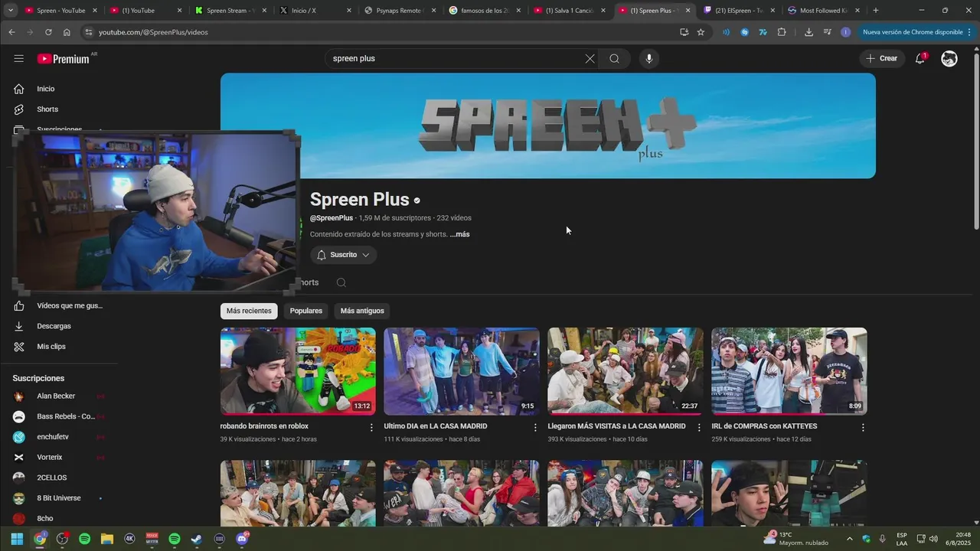Viewport: 980px width, 551px height.
Task: Open OBS Studio from the taskbar
Action: point(62,539)
